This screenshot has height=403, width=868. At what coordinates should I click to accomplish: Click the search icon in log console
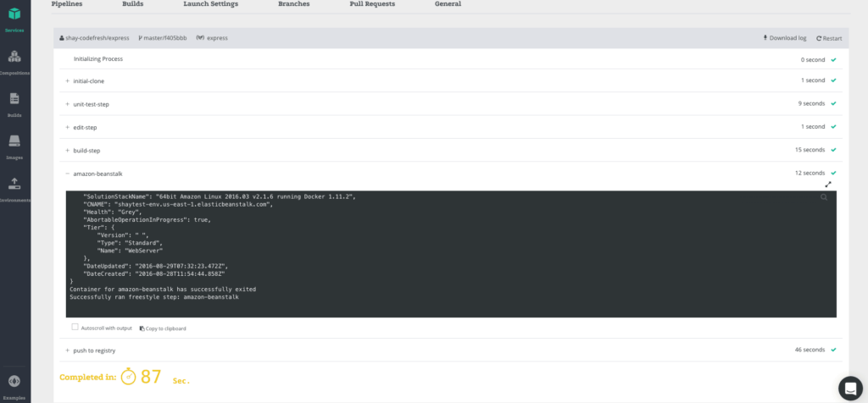[823, 197]
